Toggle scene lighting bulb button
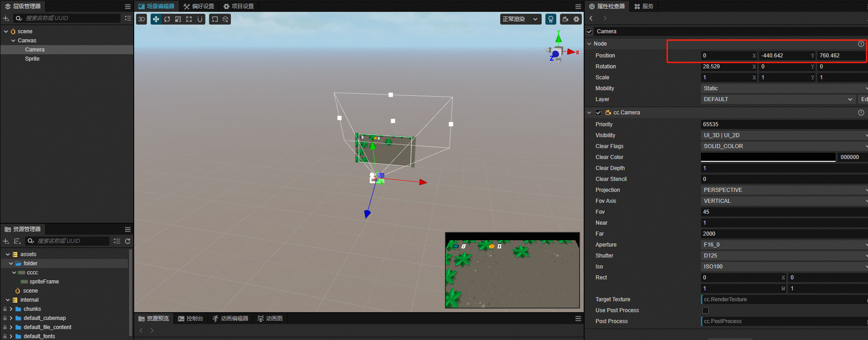This screenshot has width=868, height=340. [x=551, y=19]
